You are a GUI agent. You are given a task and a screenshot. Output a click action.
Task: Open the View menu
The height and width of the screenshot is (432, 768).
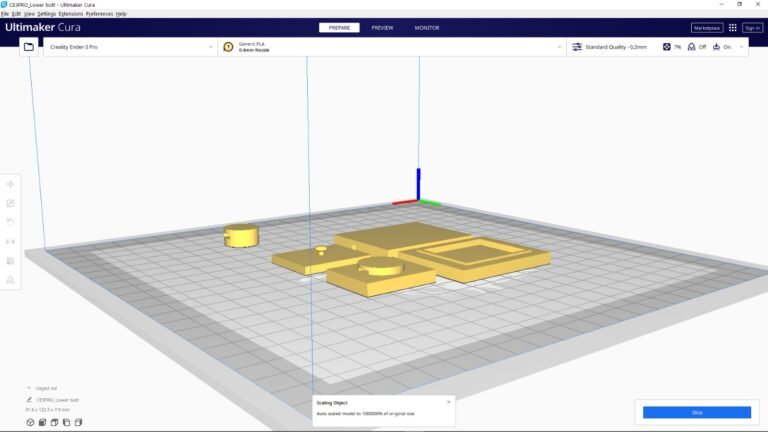tap(29, 14)
